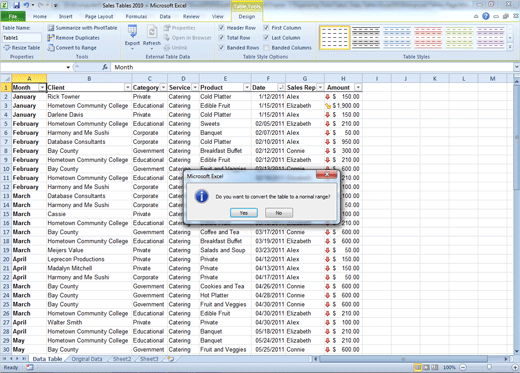Click the insert function fx icon

pyautogui.click(x=105, y=67)
